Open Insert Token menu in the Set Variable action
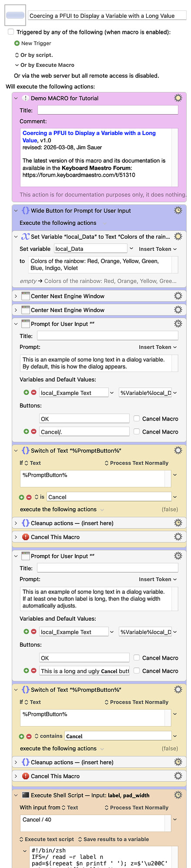Viewport: 191px width, 868px height. click(157, 249)
